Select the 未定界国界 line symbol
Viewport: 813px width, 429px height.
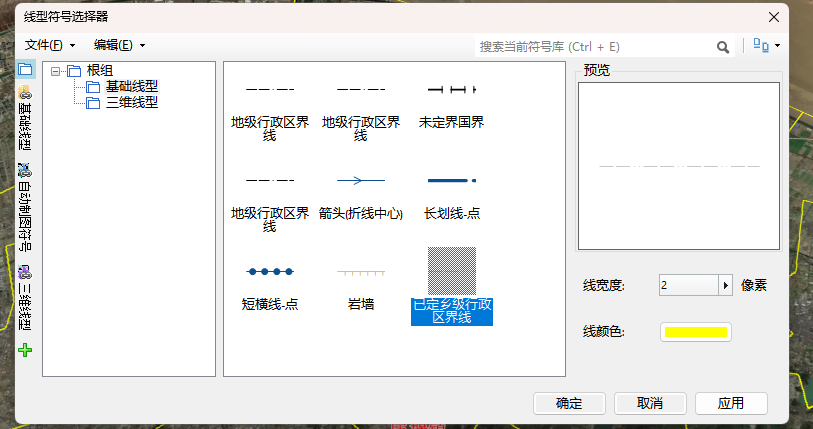(451, 106)
